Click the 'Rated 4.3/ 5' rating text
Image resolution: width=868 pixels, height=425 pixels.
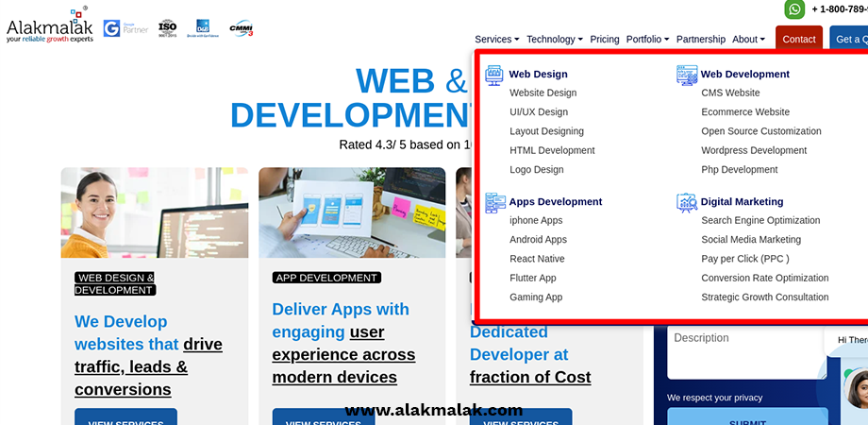pos(407,144)
